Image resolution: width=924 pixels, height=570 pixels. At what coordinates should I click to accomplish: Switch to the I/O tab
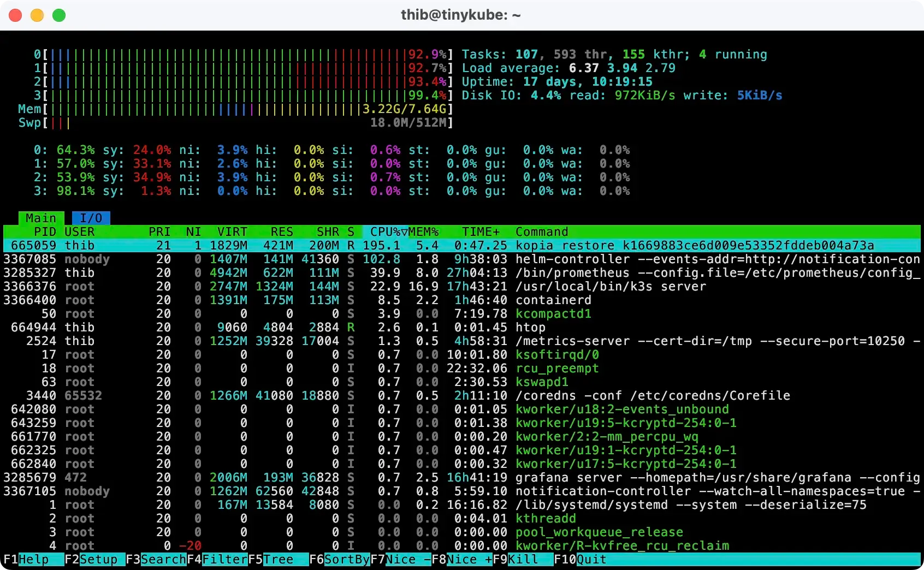[x=91, y=218]
